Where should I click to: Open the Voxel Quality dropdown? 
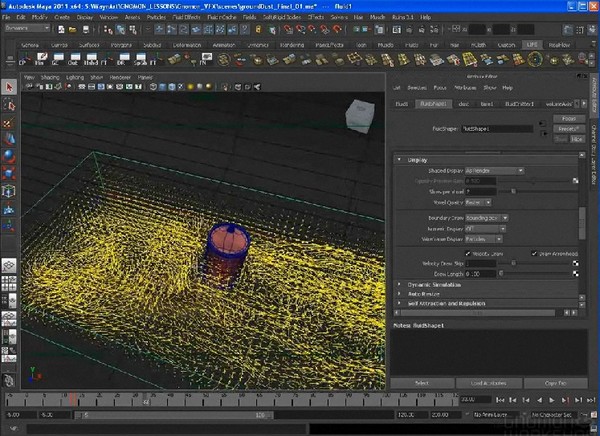coord(478,202)
